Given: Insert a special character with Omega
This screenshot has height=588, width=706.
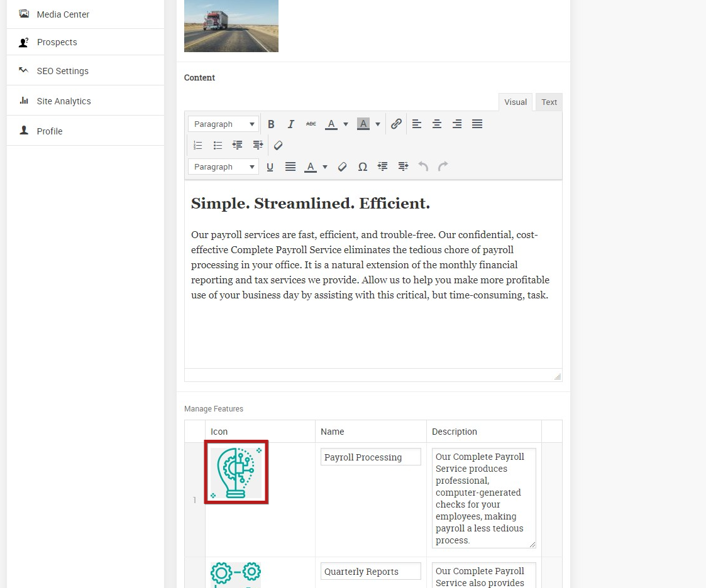Looking at the screenshot, I should point(363,167).
